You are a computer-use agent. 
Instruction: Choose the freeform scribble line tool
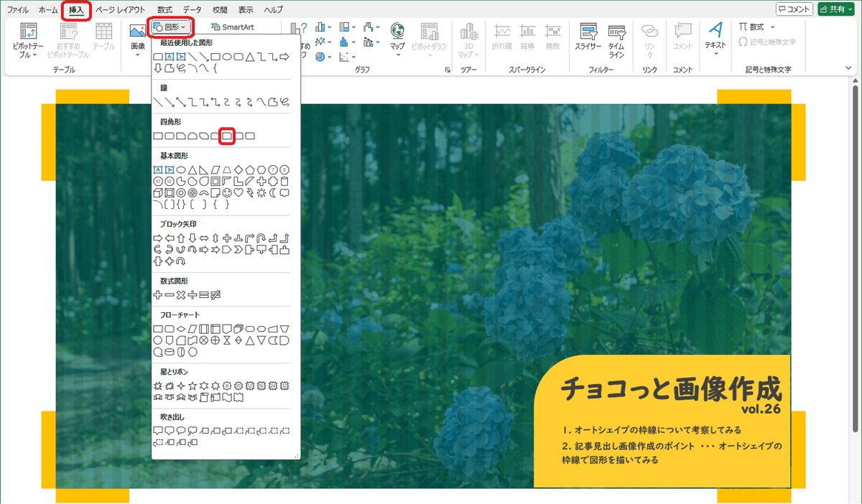click(284, 101)
